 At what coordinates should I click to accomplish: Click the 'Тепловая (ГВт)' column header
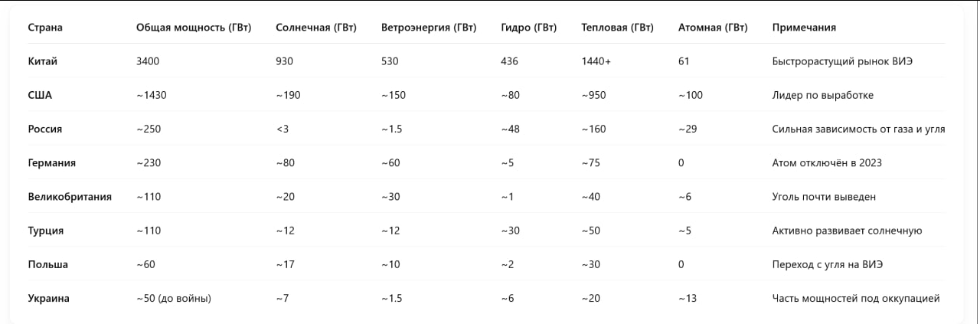(x=618, y=28)
